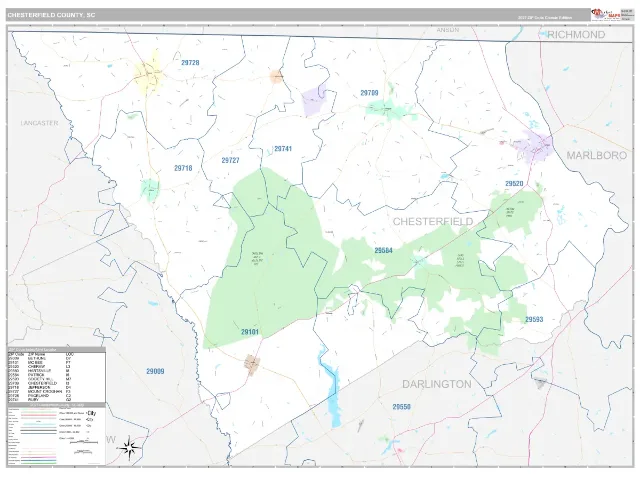This screenshot has width=640, height=480.
Task: Click the brown town area below 29101
Action: click(251, 364)
